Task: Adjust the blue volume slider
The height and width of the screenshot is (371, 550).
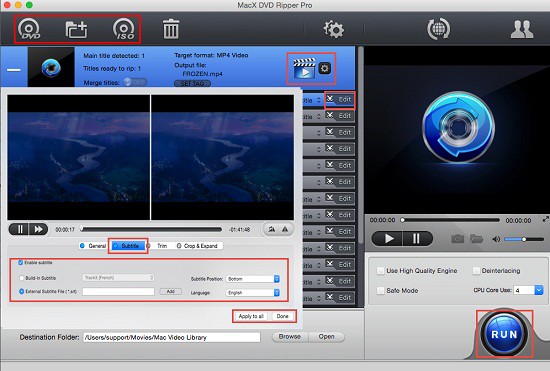Action: tap(524, 240)
